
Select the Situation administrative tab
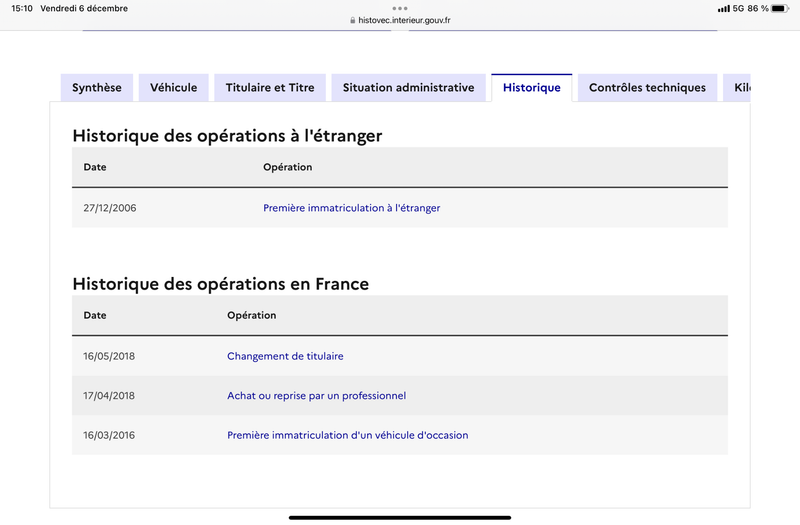pos(409,88)
